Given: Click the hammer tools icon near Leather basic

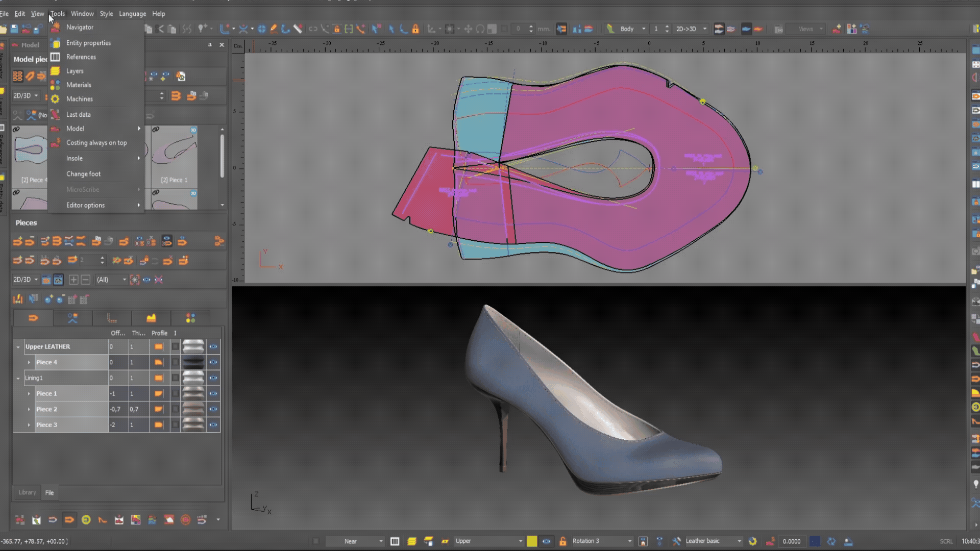Looking at the screenshot, I should (x=676, y=541).
